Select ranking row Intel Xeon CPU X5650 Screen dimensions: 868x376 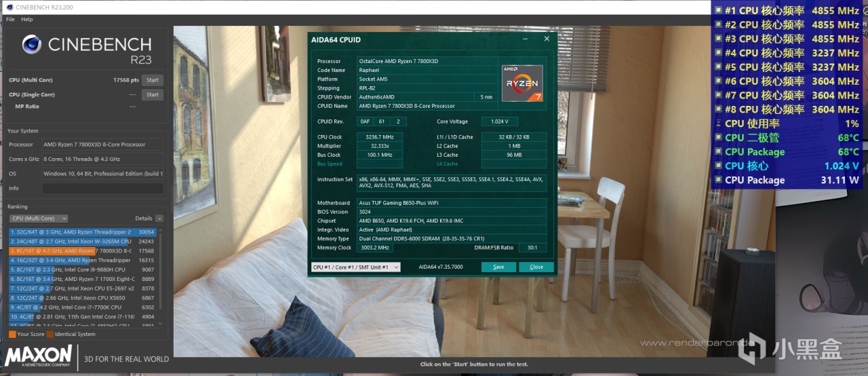83,297
